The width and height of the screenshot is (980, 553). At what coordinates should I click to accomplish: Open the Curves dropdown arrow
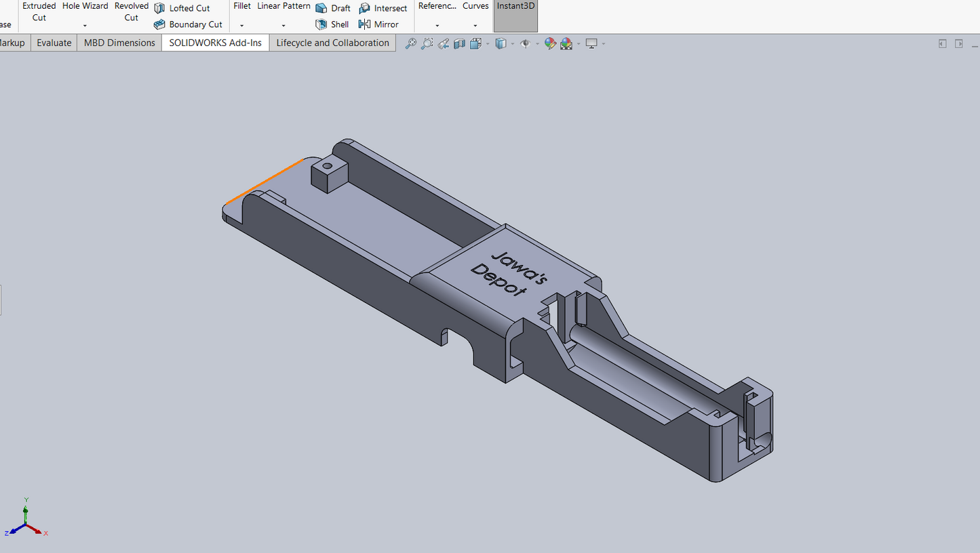point(475,26)
